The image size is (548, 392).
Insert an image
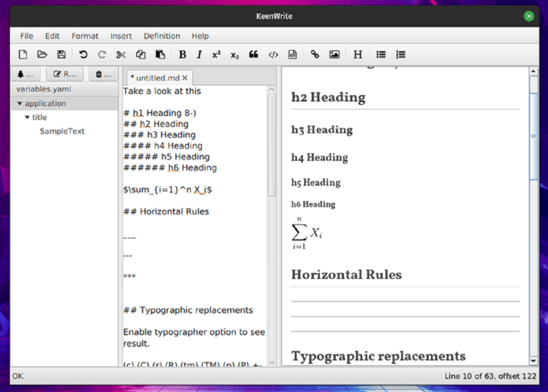[334, 54]
